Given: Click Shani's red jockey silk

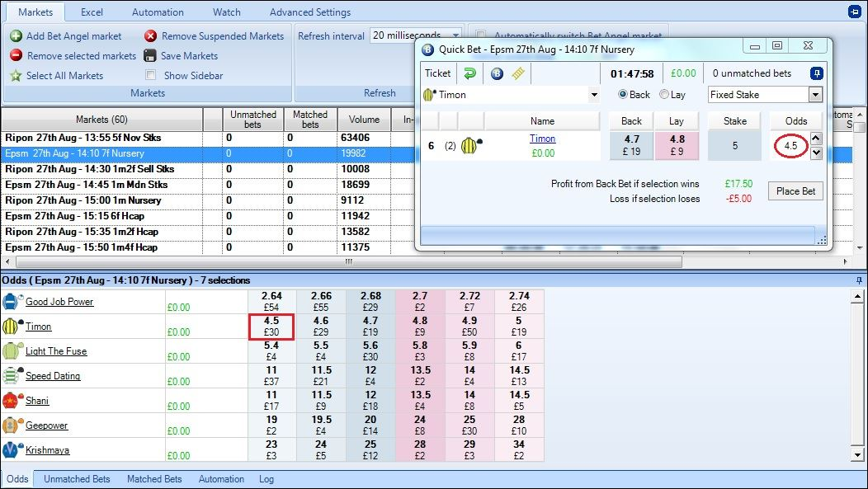Looking at the screenshot, I should pyautogui.click(x=12, y=400).
